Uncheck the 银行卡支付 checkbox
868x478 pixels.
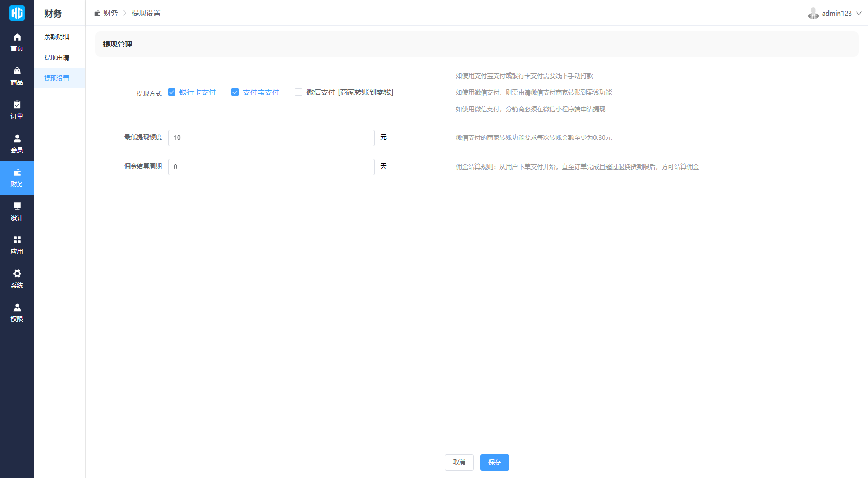pyautogui.click(x=172, y=92)
